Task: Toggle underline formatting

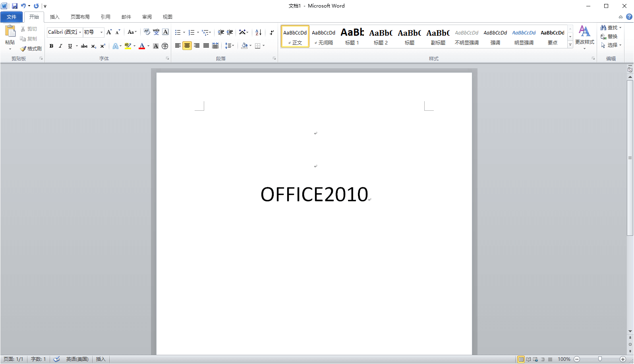Action: coord(70,46)
